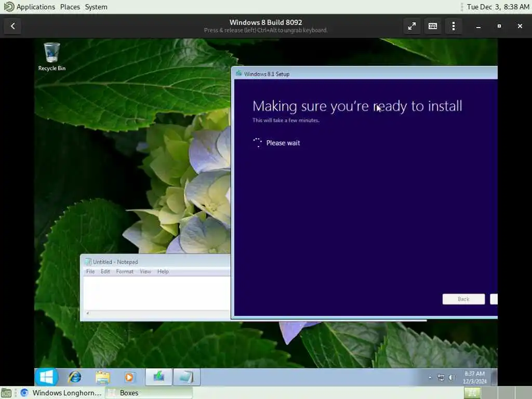Click the host clock Tue Dec 3

click(498, 7)
